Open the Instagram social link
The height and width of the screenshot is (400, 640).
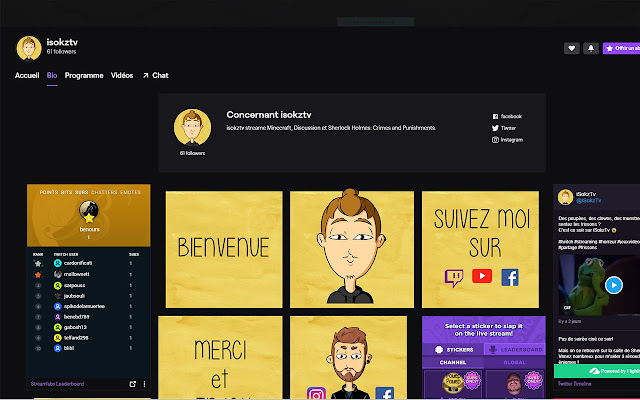pos(507,140)
